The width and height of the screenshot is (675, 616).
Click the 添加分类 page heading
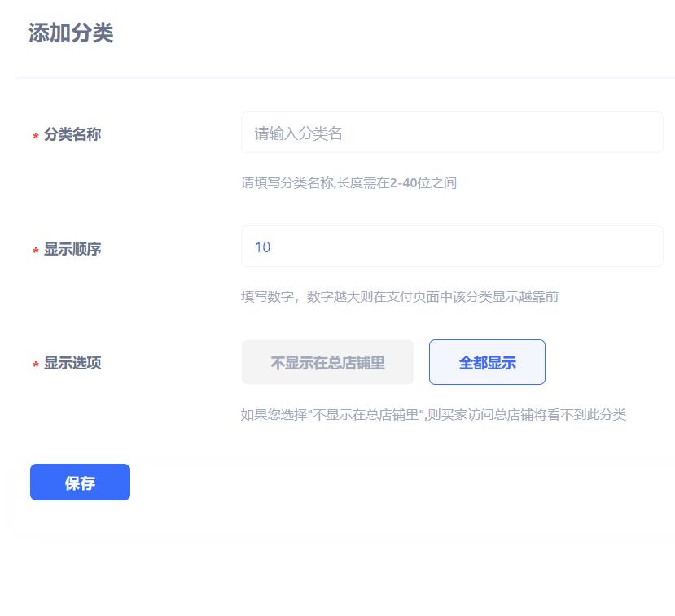pos(71,33)
